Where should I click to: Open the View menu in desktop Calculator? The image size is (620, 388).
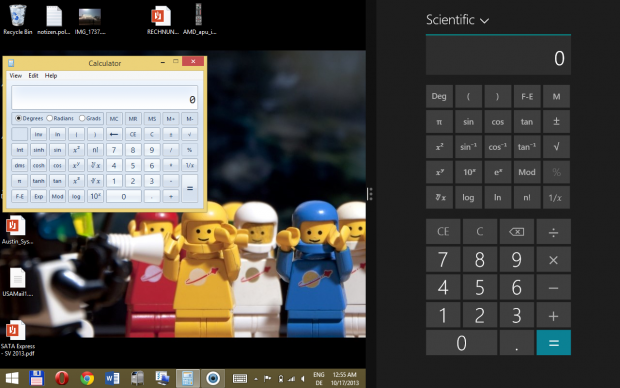click(x=15, y=76)
